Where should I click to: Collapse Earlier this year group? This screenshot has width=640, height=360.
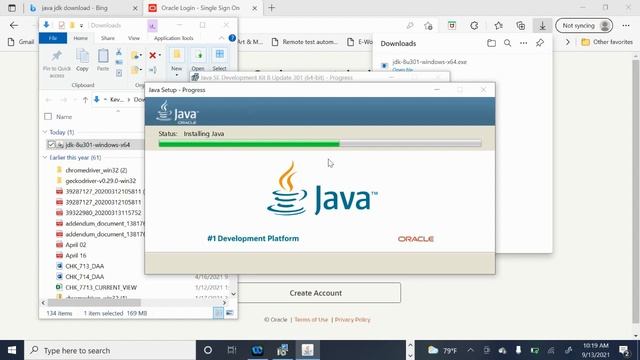click(45, 158)
